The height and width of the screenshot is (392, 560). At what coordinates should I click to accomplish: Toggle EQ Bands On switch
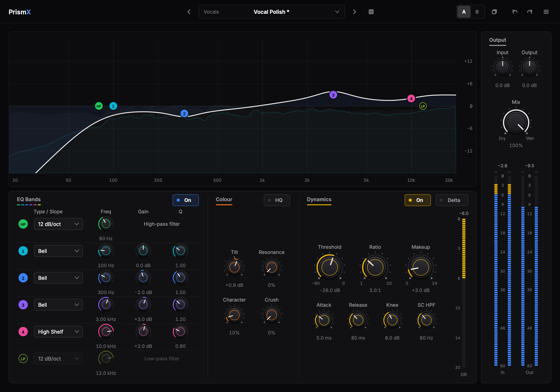[185, 200]
